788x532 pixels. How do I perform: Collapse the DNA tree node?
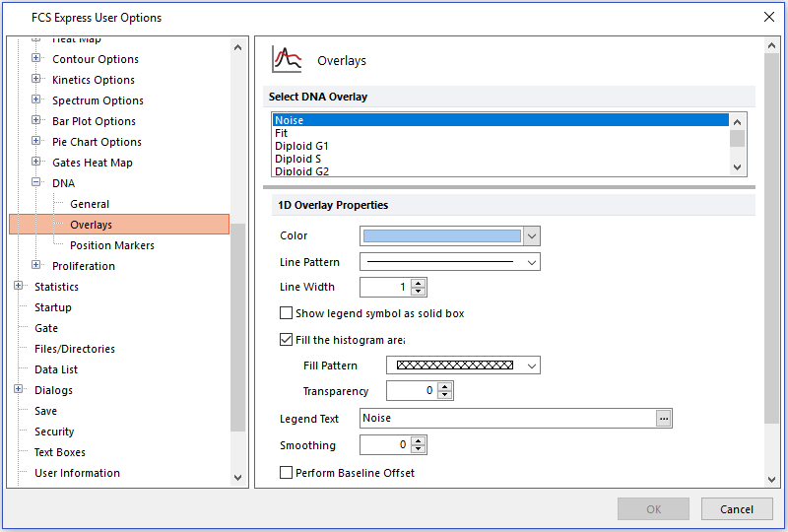(x=35, y=182)
